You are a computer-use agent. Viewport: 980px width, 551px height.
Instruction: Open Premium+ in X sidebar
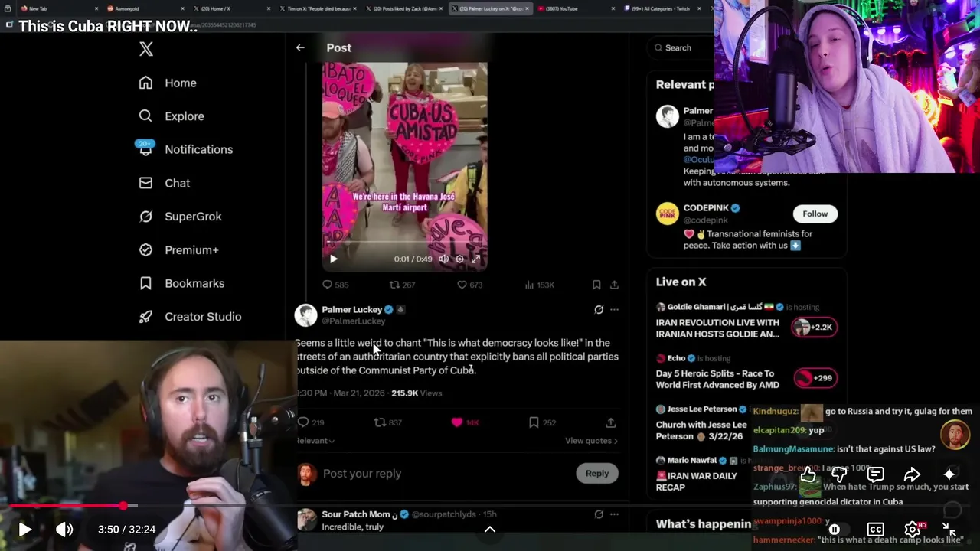click(178, 249)
